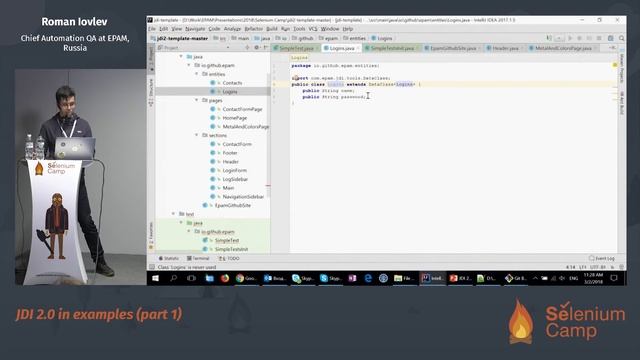The height and width of the screenshot is (360, 640).
Task: Click the Contacts class icon in project tree
Action: (213, 83)
